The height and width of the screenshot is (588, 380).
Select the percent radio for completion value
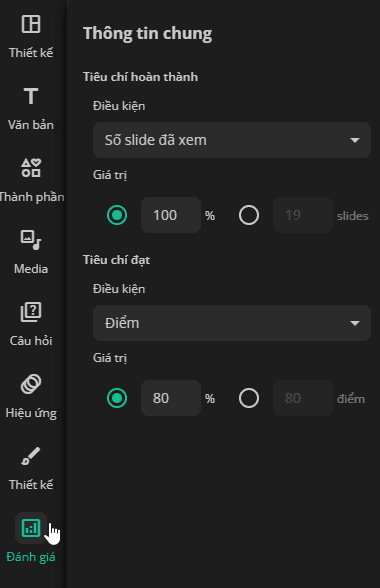117,215
